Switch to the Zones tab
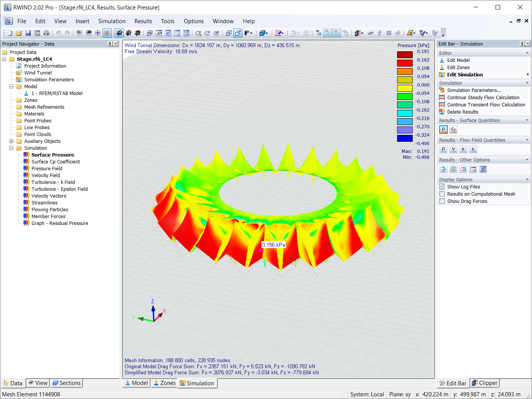 point(164,383)
